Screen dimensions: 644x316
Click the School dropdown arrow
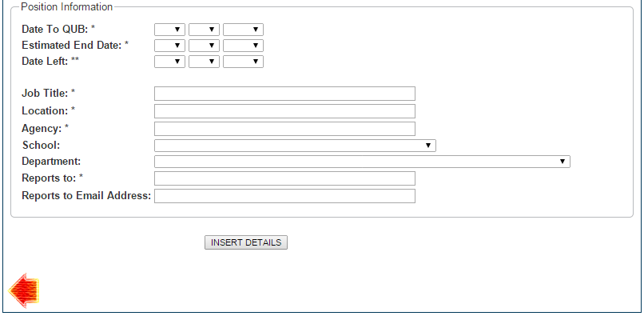click(x=428, y=146)
